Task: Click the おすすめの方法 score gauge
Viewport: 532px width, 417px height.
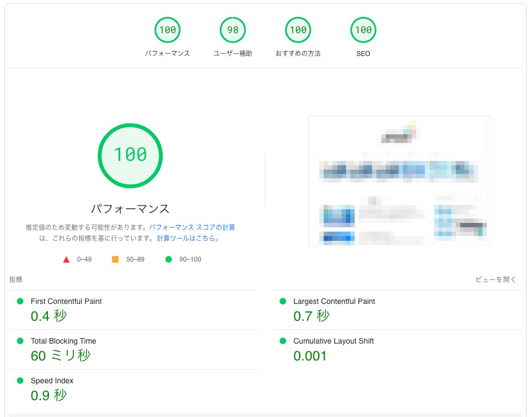Action: [x=298, y=30]
